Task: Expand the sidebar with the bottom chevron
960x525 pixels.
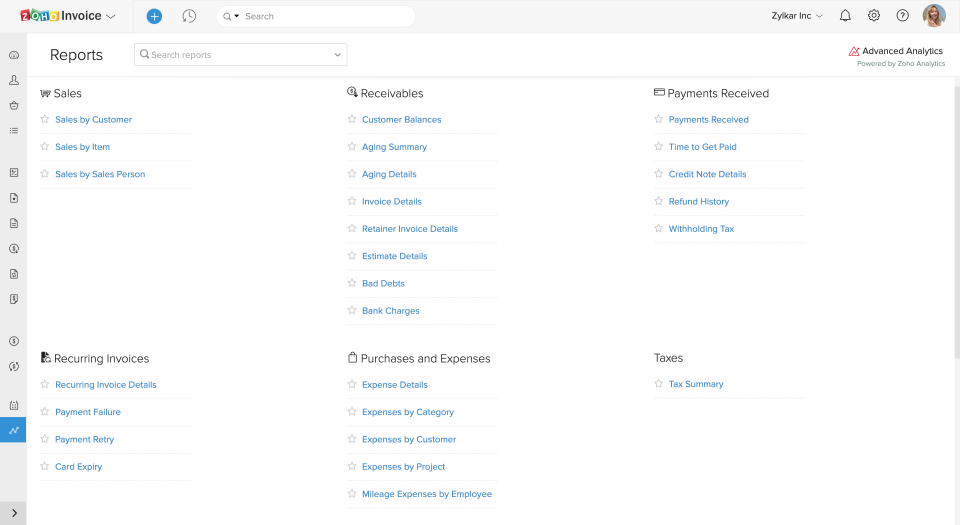Action: click(x=14, y=513)
